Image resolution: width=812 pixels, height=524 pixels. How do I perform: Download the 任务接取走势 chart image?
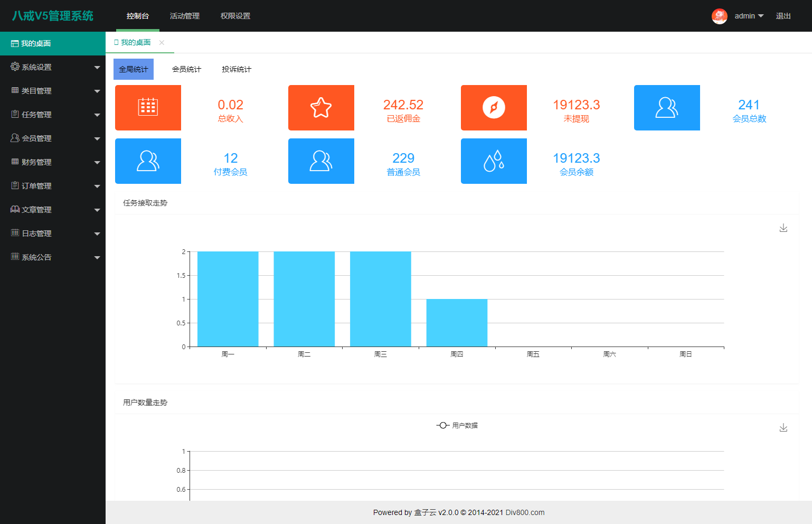783,228
